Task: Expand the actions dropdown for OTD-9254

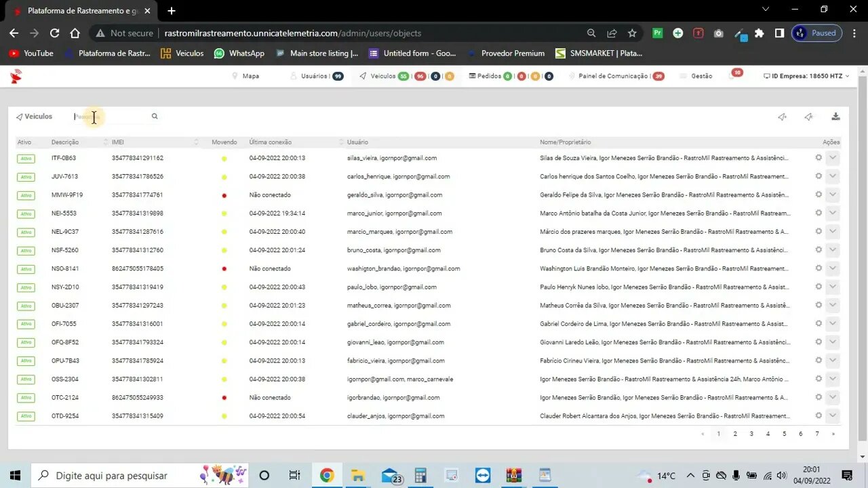Action: coord(833,415)
